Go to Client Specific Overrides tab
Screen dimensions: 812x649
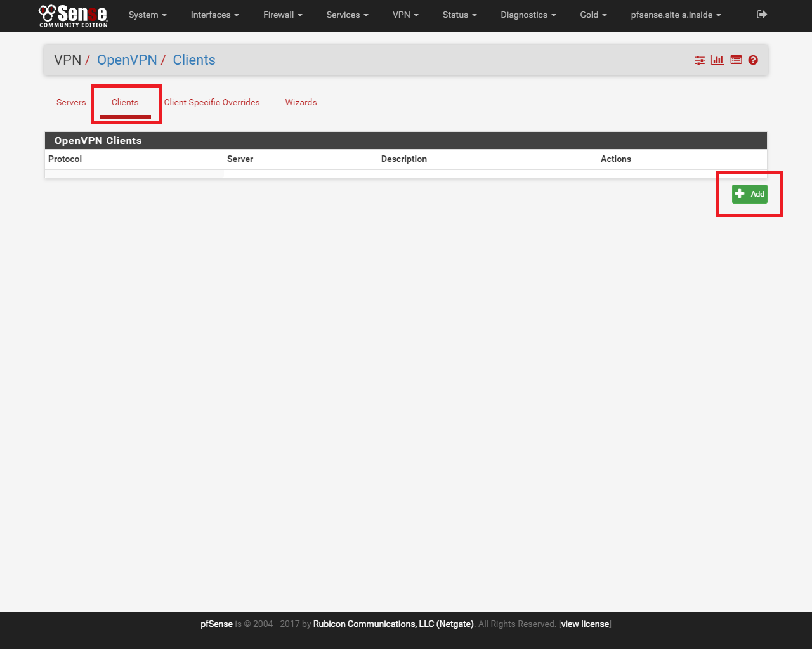[x=212, y=102]
